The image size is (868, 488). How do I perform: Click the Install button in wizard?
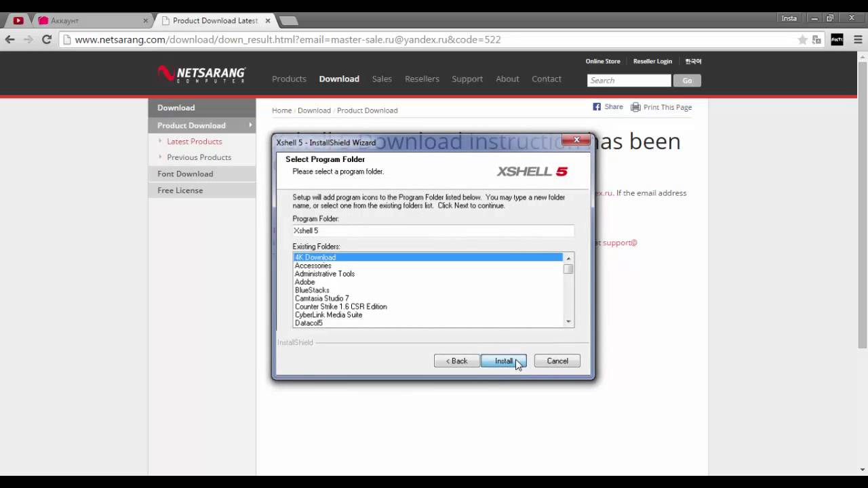(503, 361)
